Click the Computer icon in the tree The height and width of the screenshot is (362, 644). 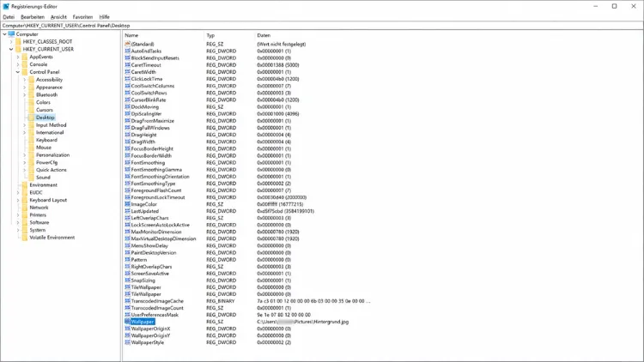click(11, 34)
